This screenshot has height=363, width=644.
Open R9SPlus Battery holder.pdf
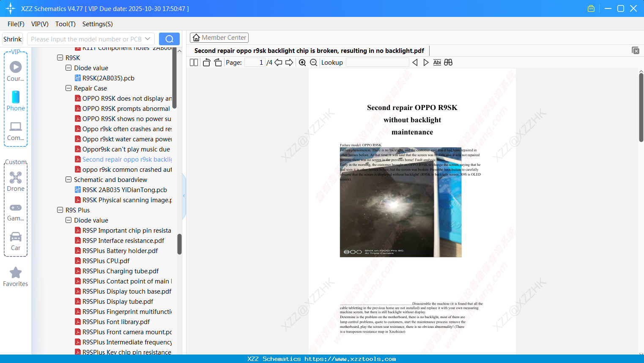click(116, 251)
